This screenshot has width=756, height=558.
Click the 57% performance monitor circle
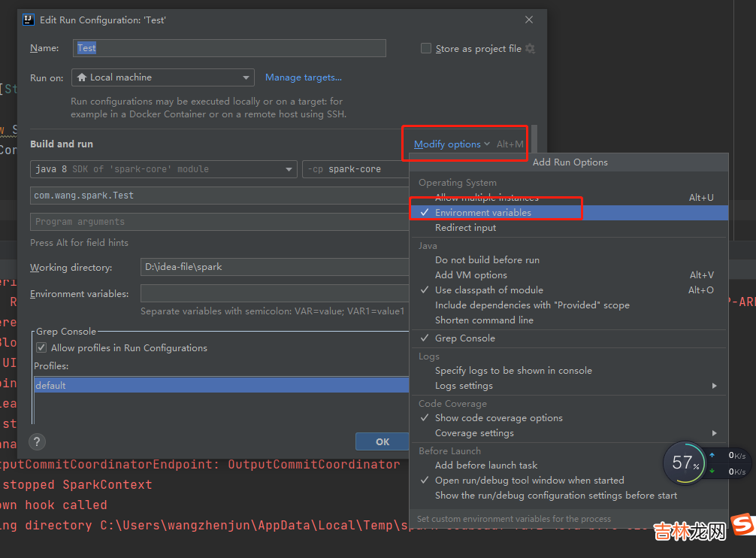click(683, 462)
